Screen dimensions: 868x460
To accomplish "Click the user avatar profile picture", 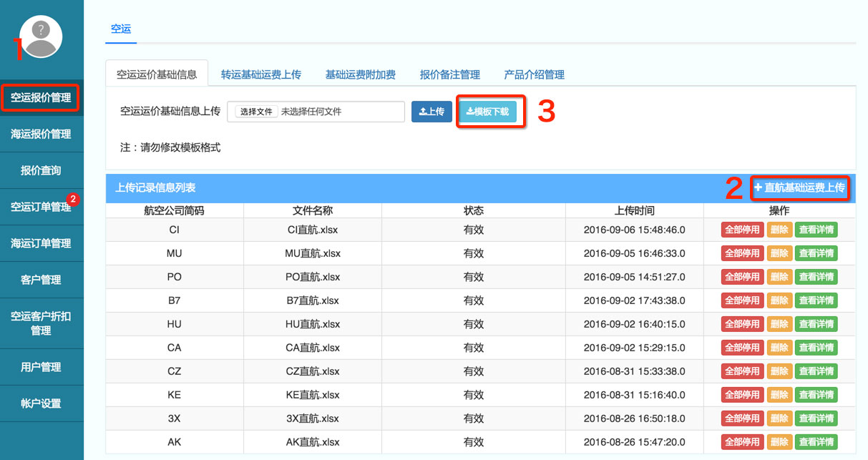I will [41, 36].
